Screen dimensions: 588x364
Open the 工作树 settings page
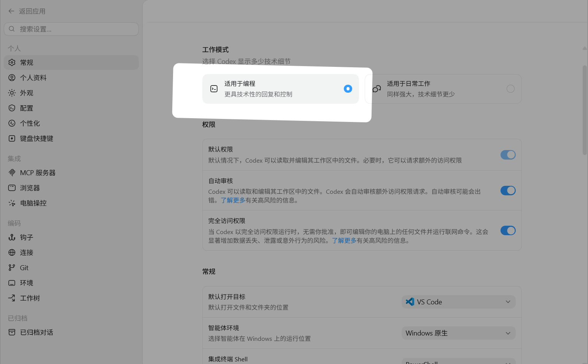tap(71, 298)
